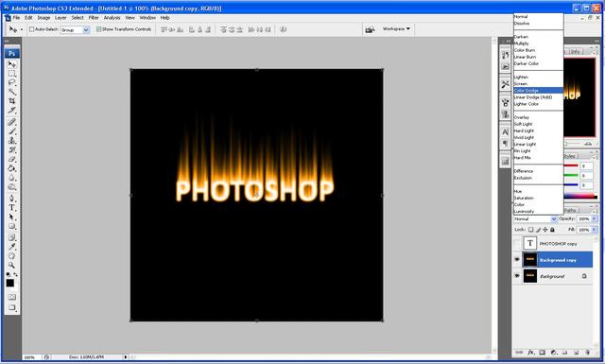Click the zoom percentage field in status bar
The image size is (605, 364).
(x=30, y=357)
